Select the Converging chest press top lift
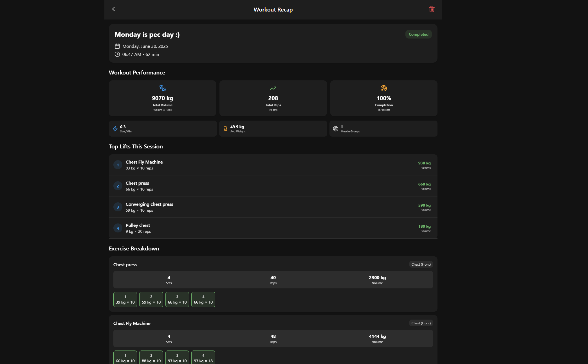Screen dimensions: 588x364 pos(273,207)
